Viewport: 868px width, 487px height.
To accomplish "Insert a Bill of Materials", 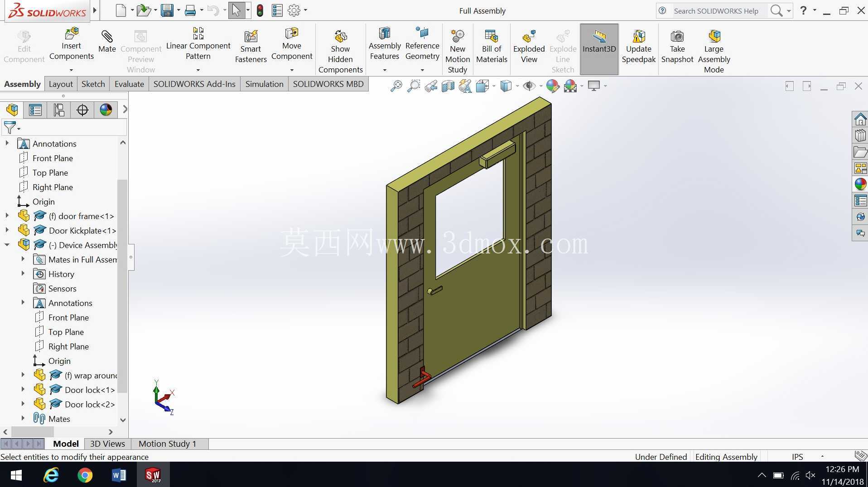I will click(492, 47).
